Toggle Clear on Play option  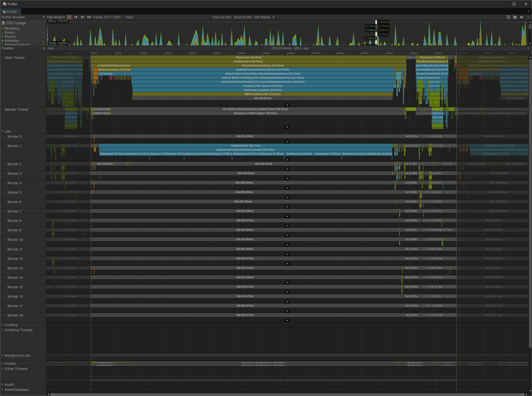[222, 17]
